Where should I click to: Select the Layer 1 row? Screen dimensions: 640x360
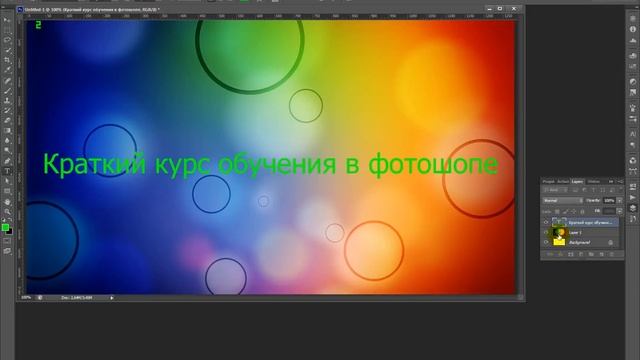click(580, 232)
